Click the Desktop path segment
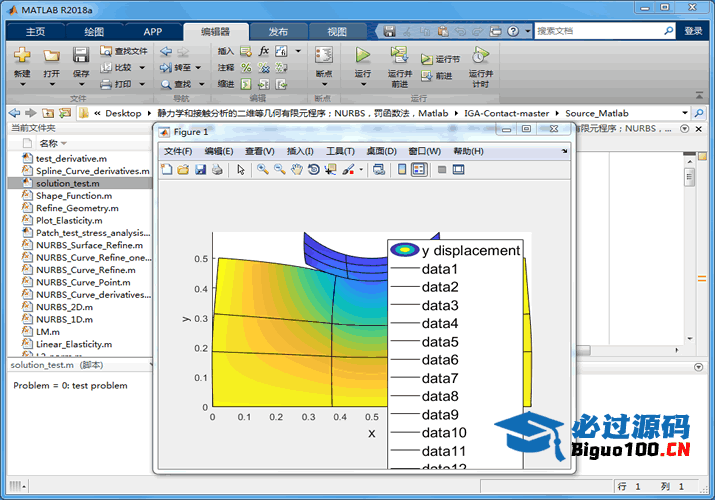The image size is (715, 500). 123,113
